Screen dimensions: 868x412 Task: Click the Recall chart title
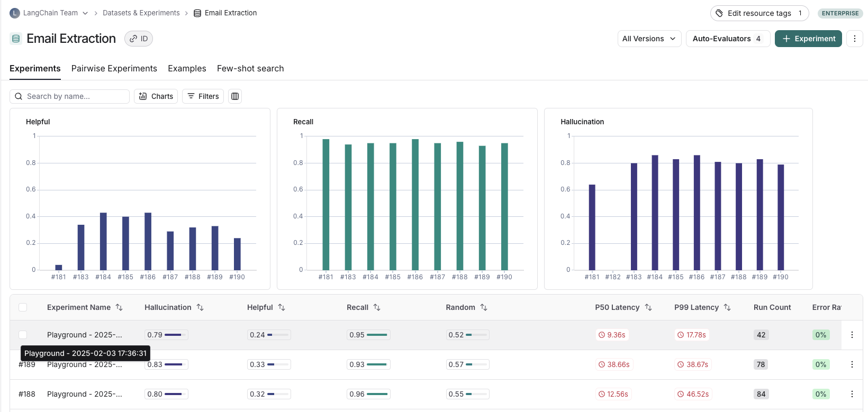(303, 122)
